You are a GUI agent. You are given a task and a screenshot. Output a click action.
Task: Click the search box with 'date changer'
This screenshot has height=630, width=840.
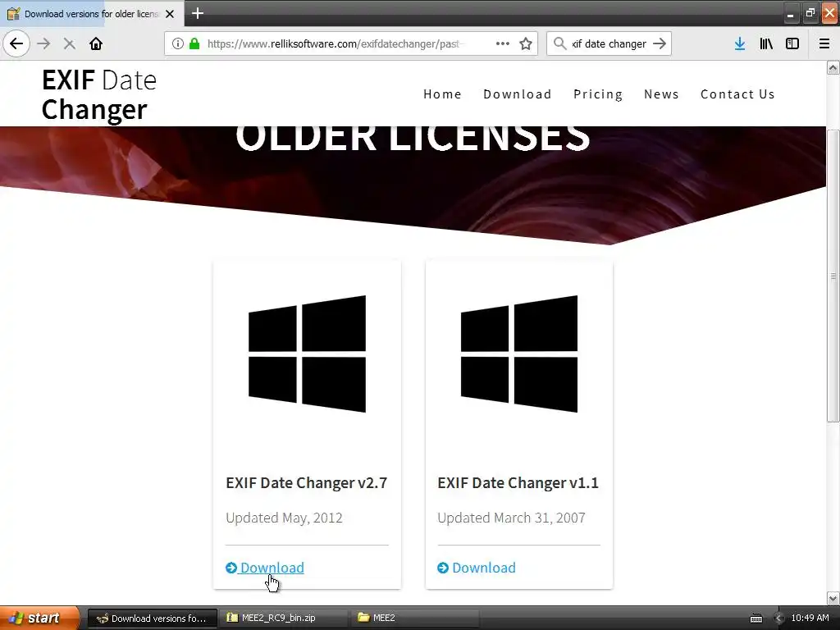(x=609, y=43)
